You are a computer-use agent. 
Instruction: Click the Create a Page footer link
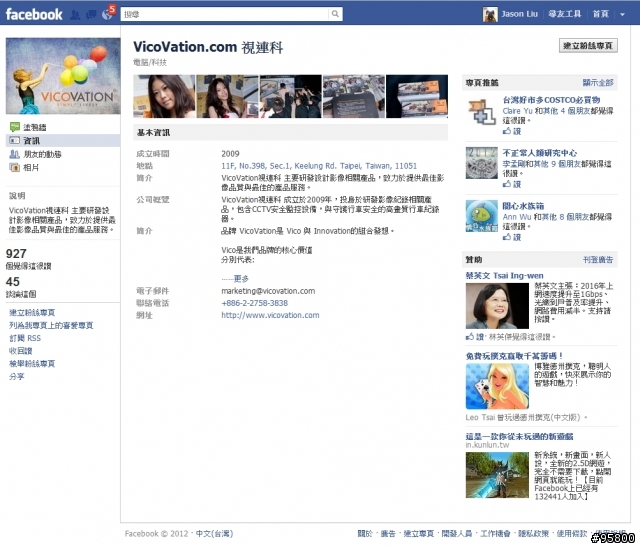point(418,533)
